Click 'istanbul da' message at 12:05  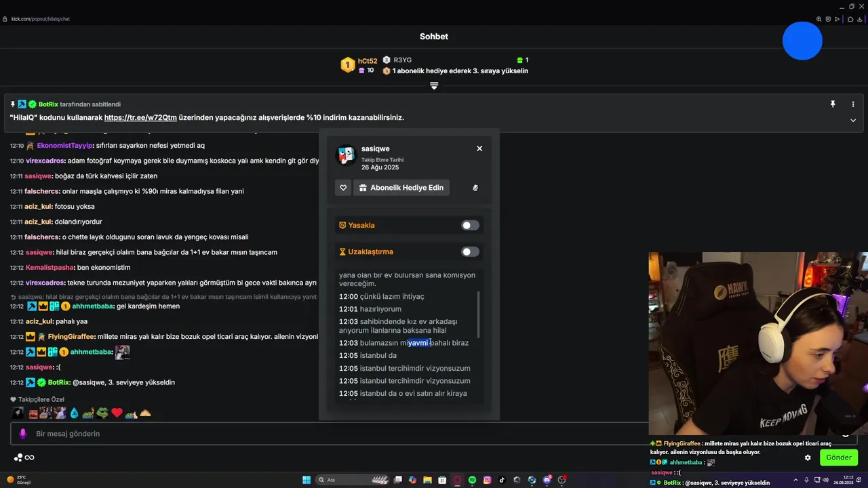tap(368, 355)
